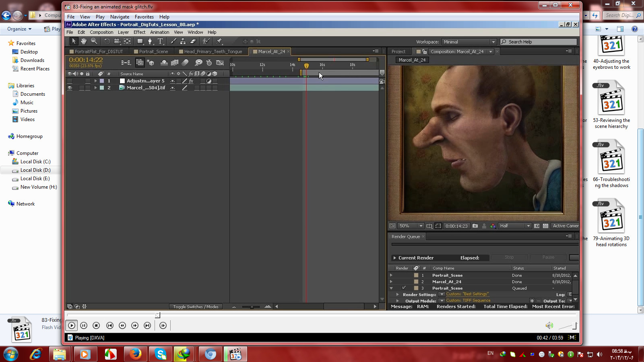Adjust the timeline zoom slider
Viewport: 644px width, 362px height.
pyautogui.click(x=252, y=306)
